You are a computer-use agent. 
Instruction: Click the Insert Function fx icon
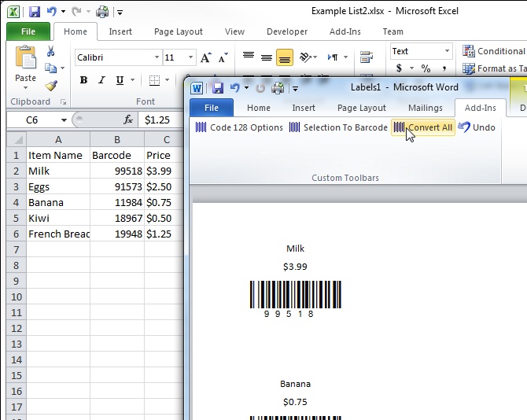(128, 120)
